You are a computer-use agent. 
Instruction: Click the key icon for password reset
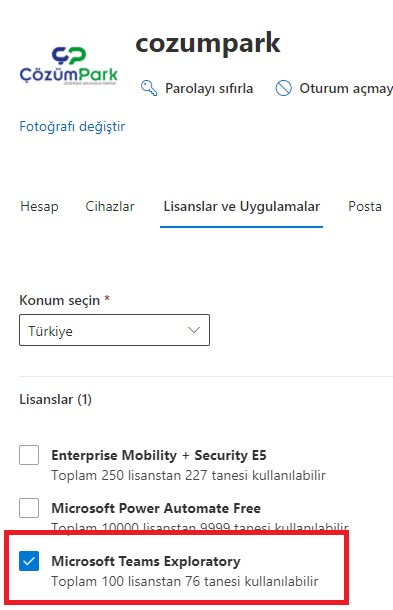pos(149,88)
